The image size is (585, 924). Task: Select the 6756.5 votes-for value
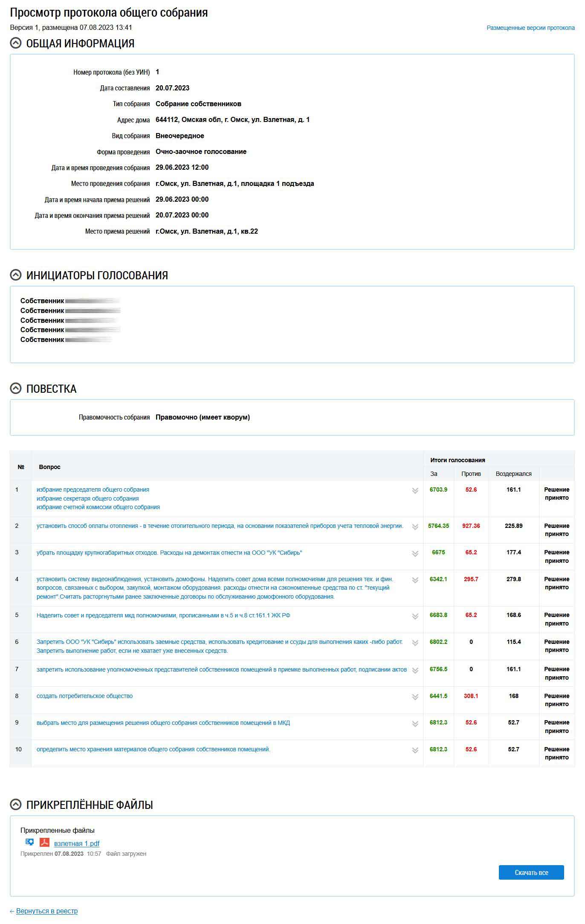click(438, 669)
